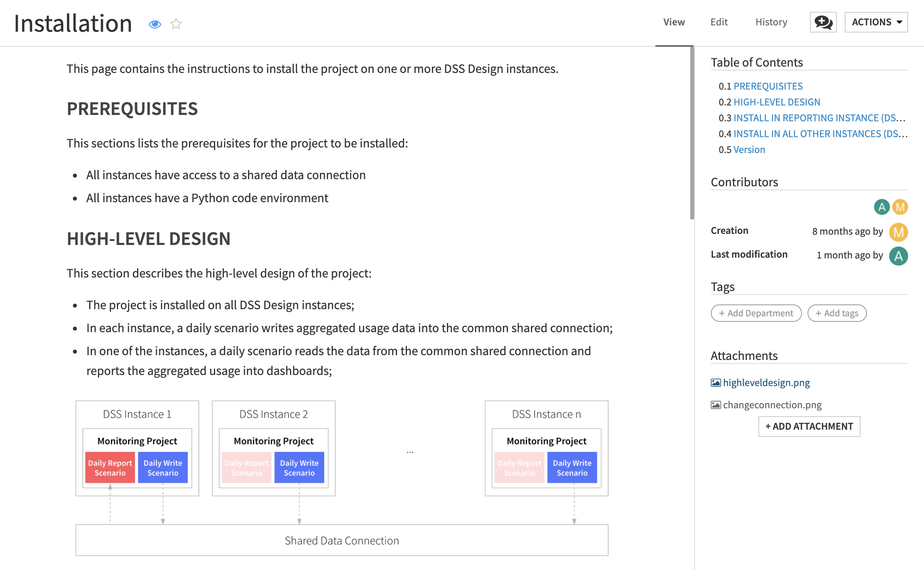The height and width of the screenshot is (570, 924).
Task: Toggle the watch eye icon next to Installation
Action: tap(155, 24)
